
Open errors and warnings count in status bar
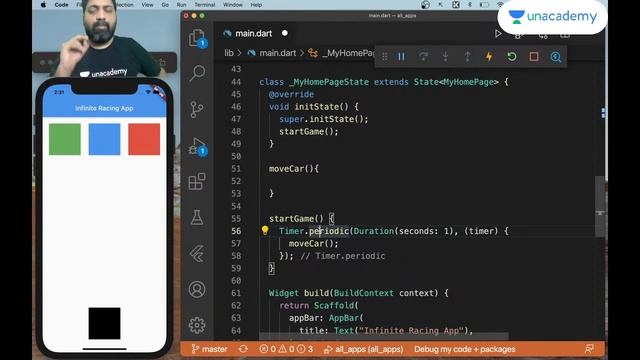[x=286, y=349]
